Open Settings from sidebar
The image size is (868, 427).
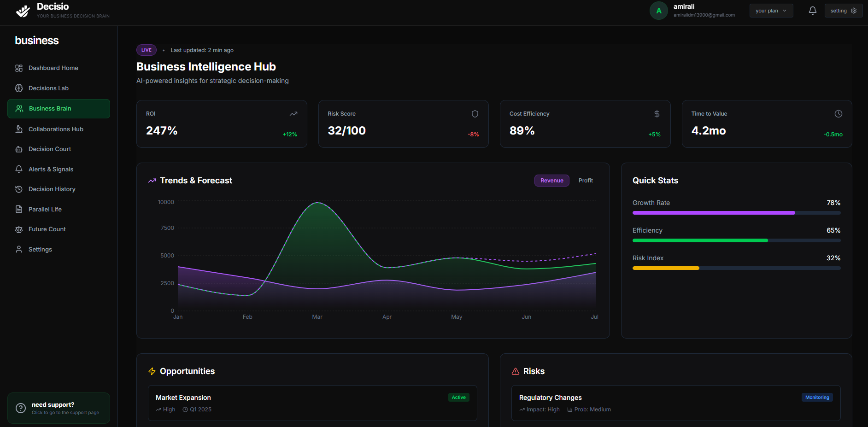(x=59, y=249)
